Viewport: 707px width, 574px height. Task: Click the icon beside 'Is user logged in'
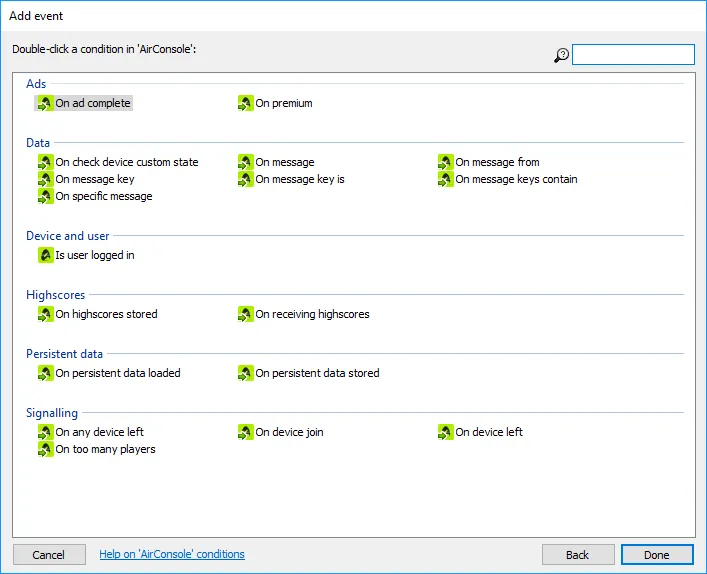tap(46, 255)
